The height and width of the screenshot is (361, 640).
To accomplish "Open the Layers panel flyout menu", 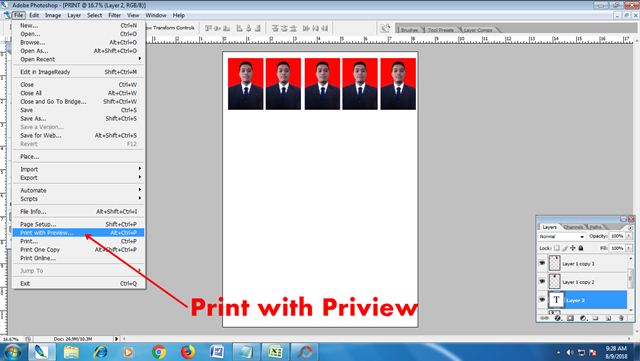I will click(x=630, y=227).
